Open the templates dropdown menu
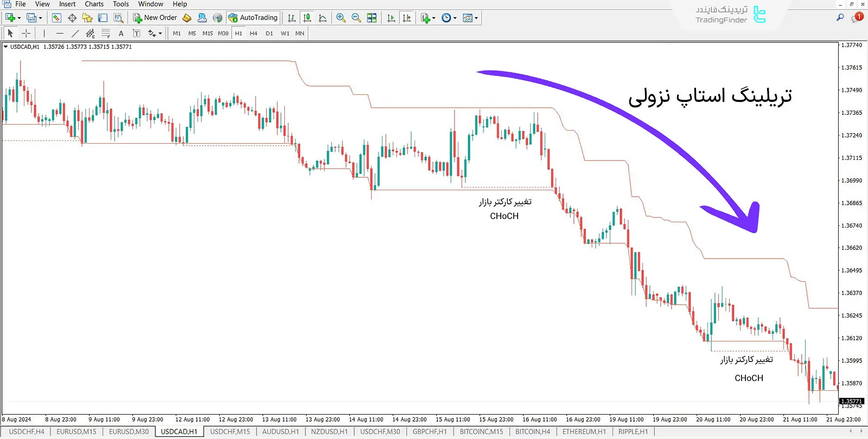This screenshot has width=868, height=439. point(470,18)
